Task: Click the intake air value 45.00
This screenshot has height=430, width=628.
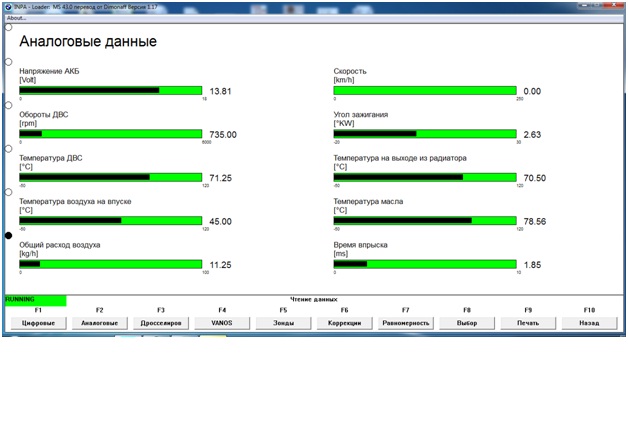Action: (221, 221)
